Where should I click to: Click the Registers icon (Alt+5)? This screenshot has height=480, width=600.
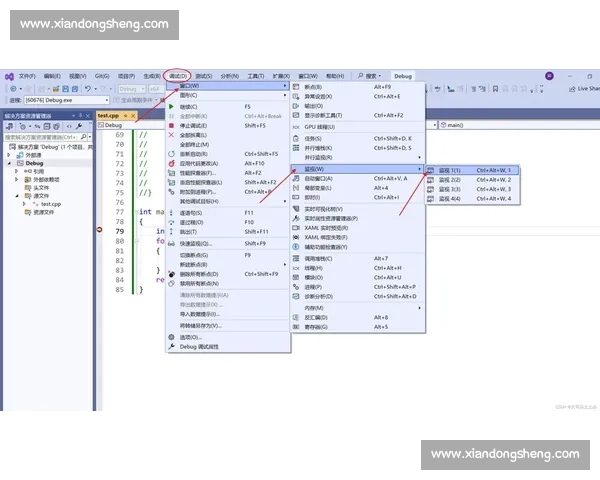296,327
